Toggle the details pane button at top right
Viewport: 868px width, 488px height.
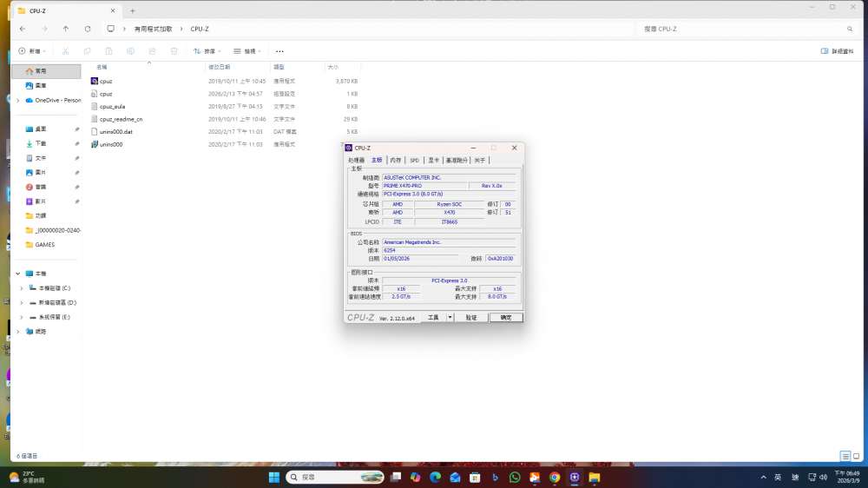(837, 51)
